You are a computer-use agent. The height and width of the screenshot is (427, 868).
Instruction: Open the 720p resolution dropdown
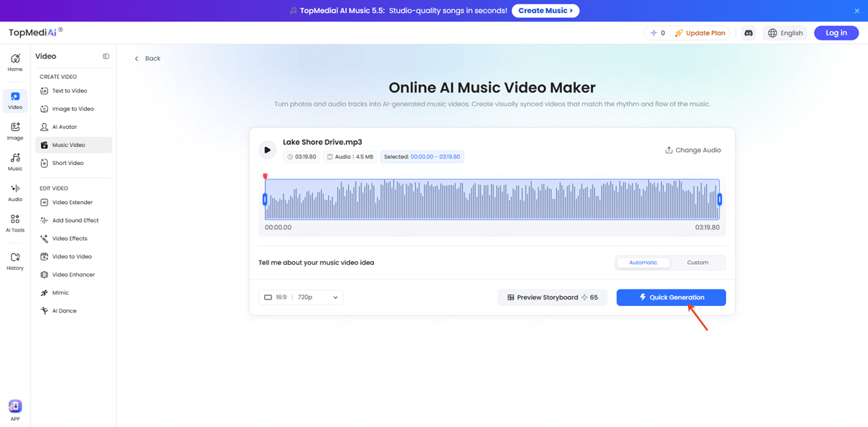[x=318, y=297]
